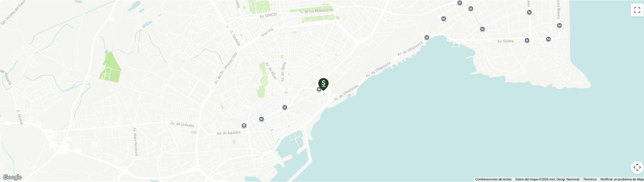
Task: Click the metro icon nearest the train station icon
Action: [x=261, y=119]
